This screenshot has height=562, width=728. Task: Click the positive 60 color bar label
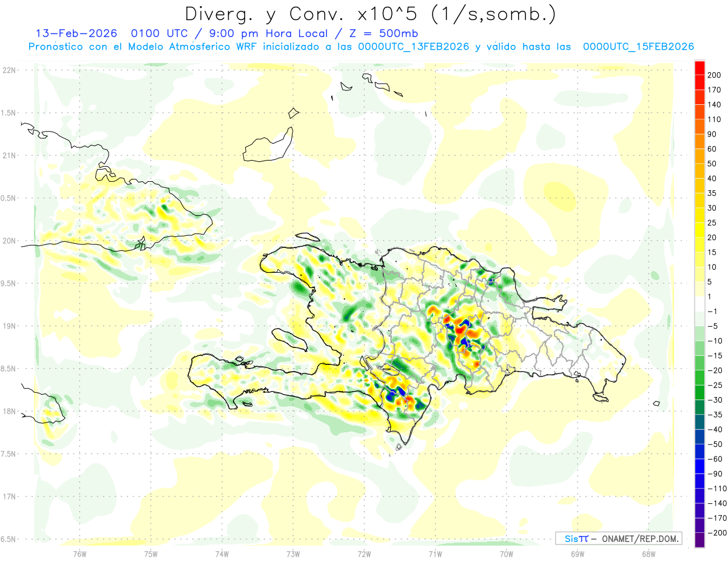712,149
